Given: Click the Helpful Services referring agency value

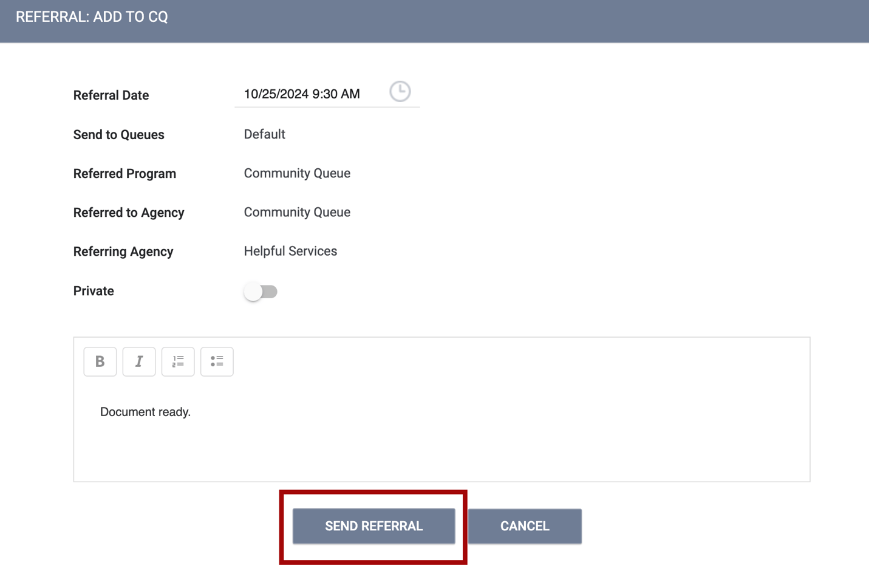Looking at the screenshot, I should pyautogui.click(x=290, y=251).
